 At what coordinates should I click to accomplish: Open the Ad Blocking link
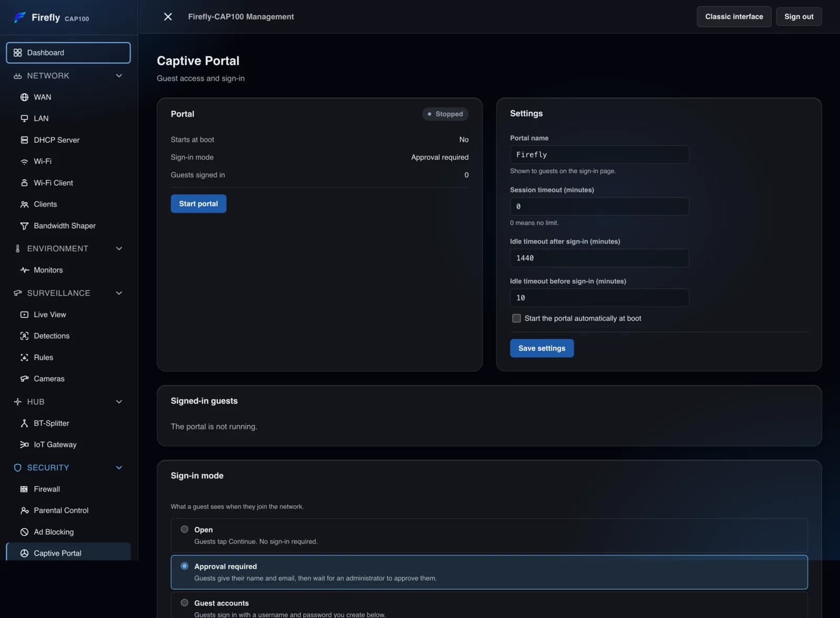68,532
